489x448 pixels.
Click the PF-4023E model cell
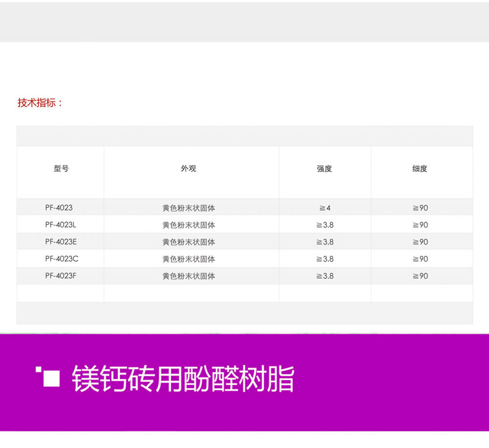click(61, 242)
